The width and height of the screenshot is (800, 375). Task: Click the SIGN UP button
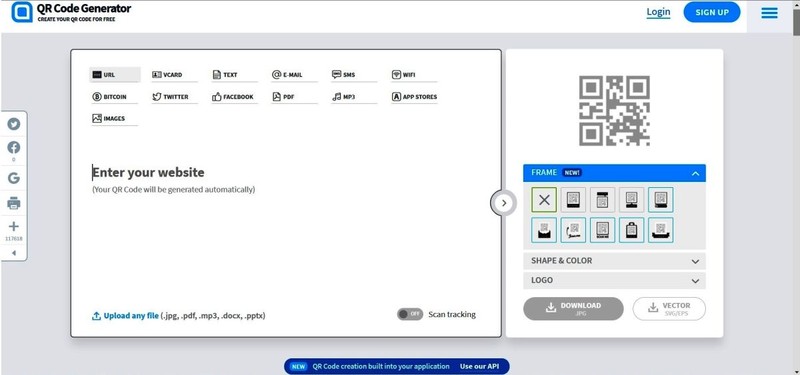click(712, 12)
